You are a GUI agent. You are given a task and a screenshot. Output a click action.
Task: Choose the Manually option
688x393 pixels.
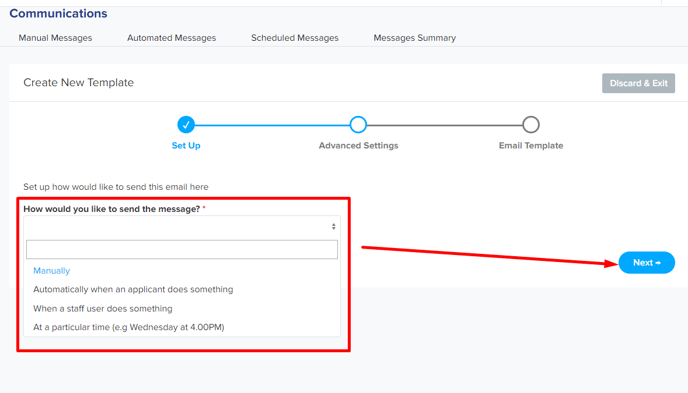pos(52,271)
